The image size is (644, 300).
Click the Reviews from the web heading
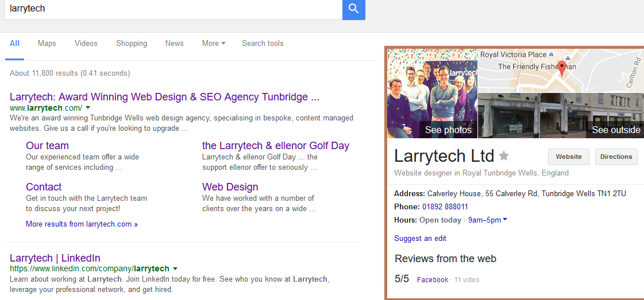446,259
